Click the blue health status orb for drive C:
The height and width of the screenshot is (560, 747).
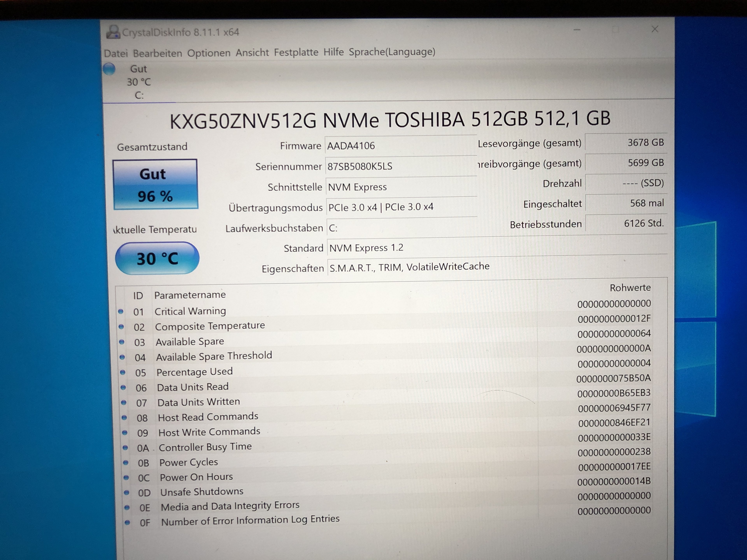click(x=109, y=69)
